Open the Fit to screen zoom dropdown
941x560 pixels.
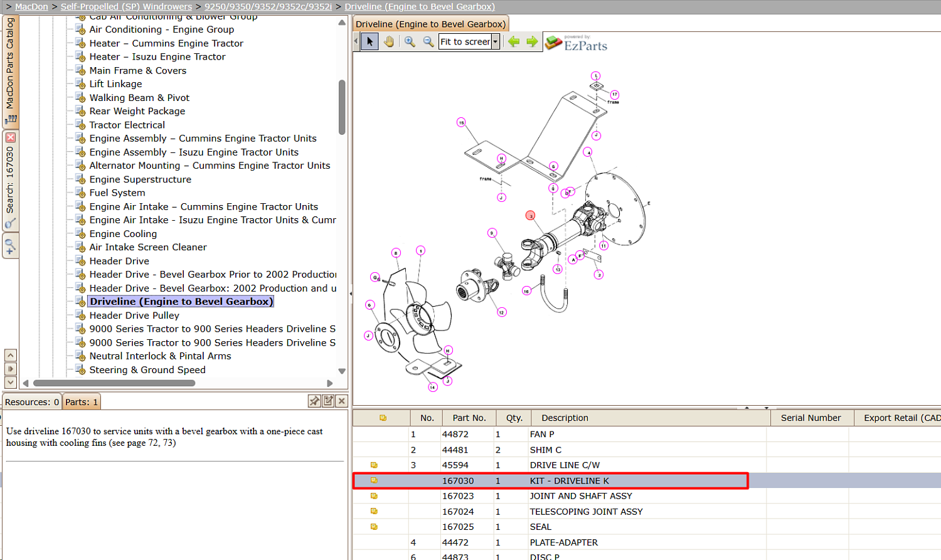coord(495,42)
